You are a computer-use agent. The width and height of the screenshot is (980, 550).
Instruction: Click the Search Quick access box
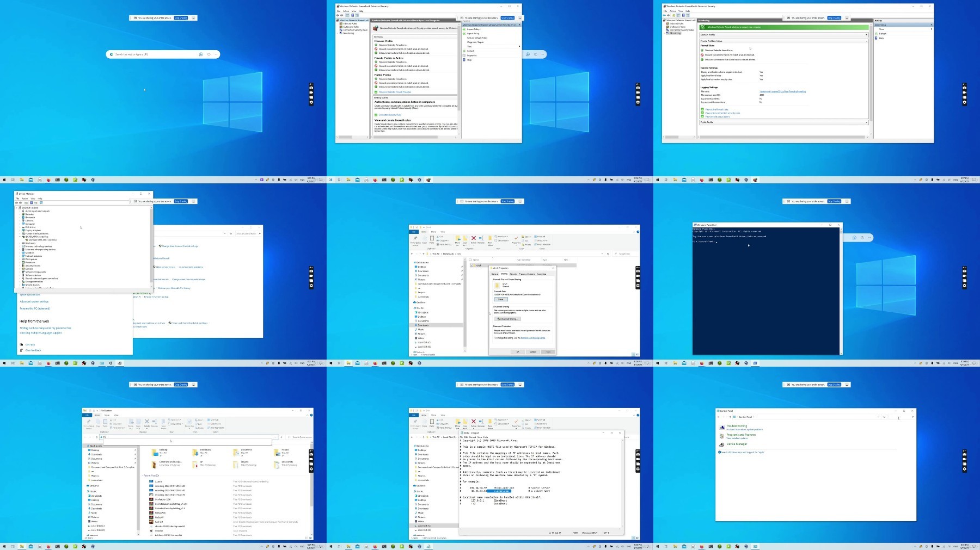tap(299, 437)
